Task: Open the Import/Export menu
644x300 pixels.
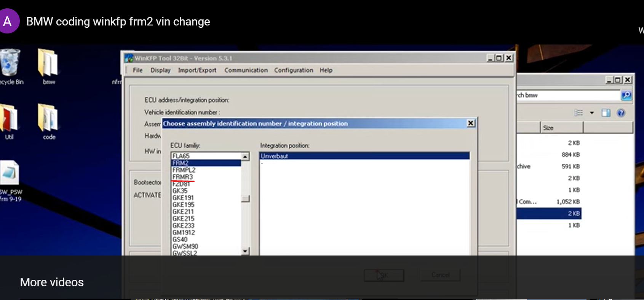Action: pyautogui.click(x=197, y=70)
